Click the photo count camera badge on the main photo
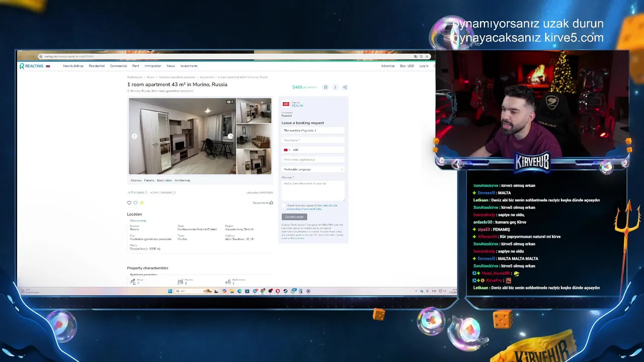 coord(230,102)
